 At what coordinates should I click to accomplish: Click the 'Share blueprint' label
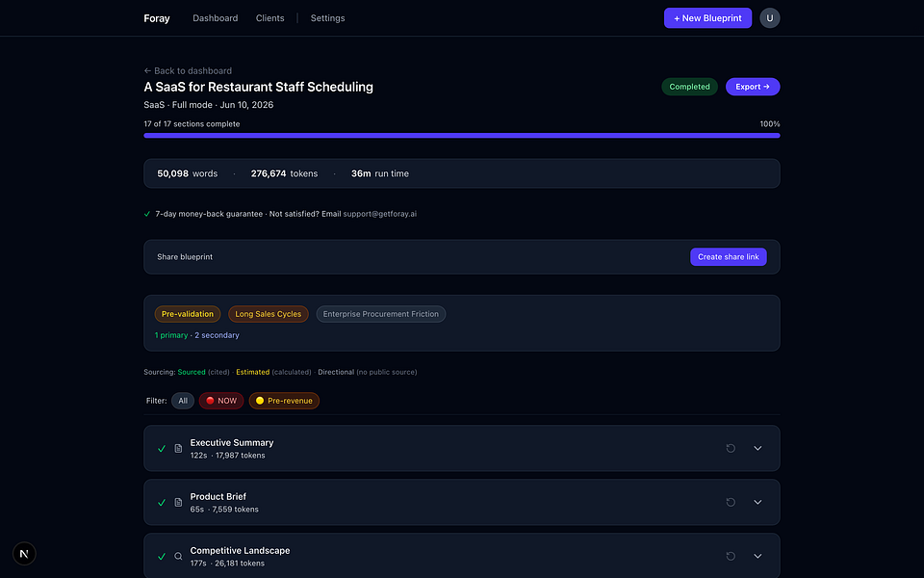[185, 257]
